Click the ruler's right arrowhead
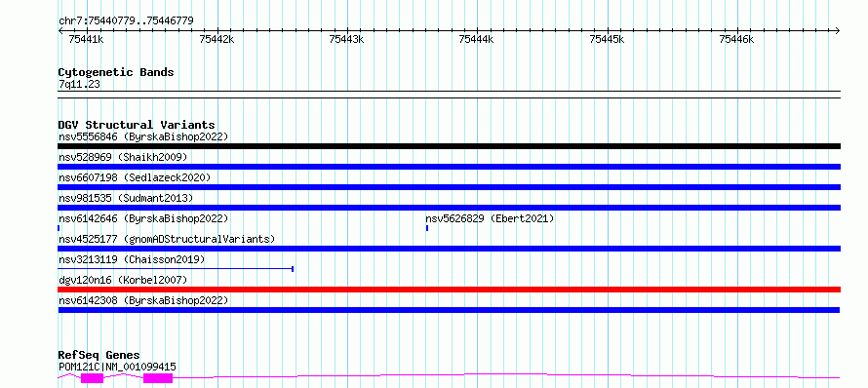 [838, 30]
